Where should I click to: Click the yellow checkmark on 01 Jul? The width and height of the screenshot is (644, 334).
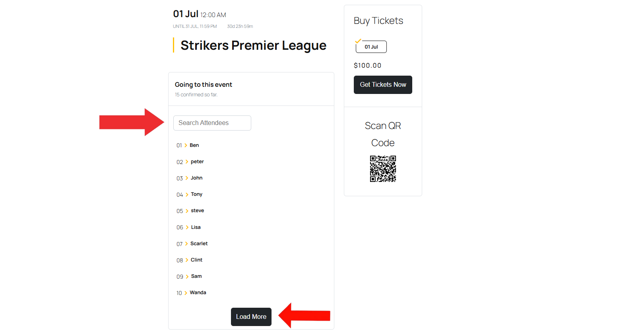[358, 41]
